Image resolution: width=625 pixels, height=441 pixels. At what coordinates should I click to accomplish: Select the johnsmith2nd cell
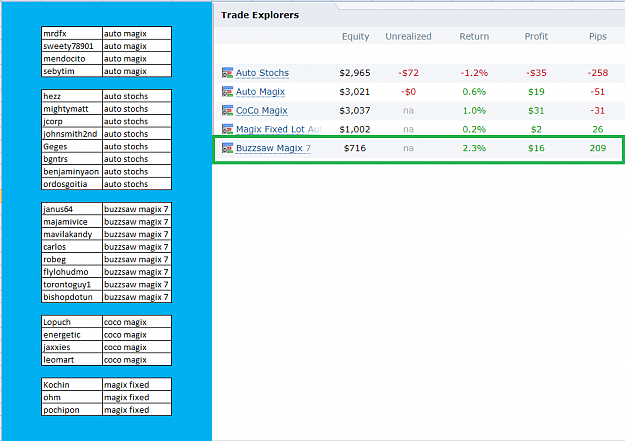click(72, 134)
